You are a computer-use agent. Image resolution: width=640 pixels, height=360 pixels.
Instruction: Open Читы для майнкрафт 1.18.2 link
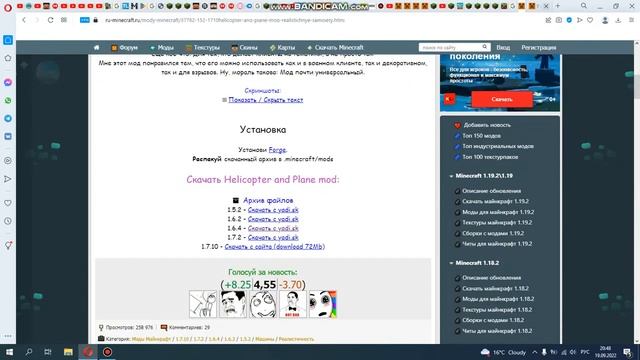497,331
